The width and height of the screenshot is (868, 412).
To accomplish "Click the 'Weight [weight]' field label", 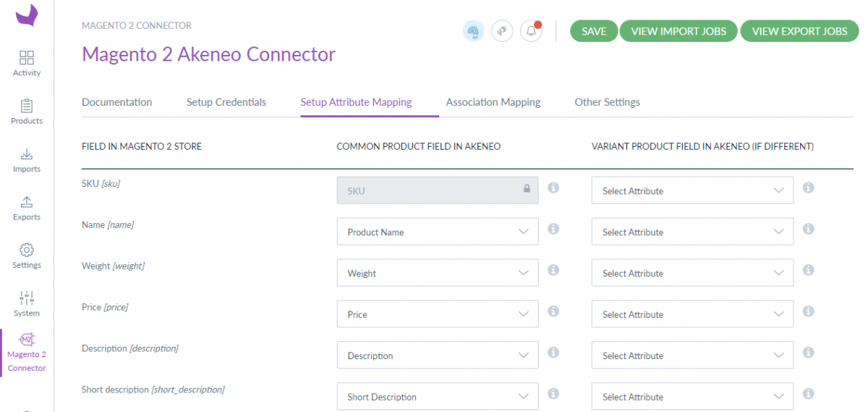I will click(x=114, y=266).
